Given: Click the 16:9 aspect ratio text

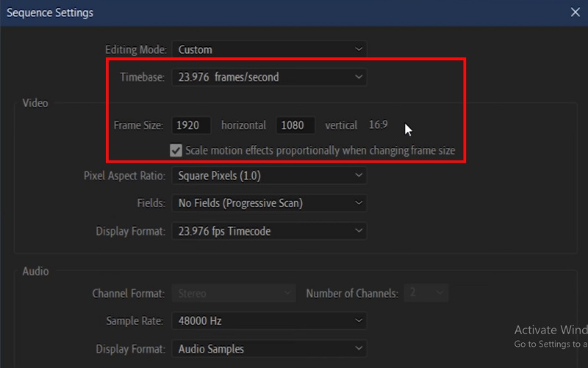Looking at the screenshot, I should [x=378, y=125].
